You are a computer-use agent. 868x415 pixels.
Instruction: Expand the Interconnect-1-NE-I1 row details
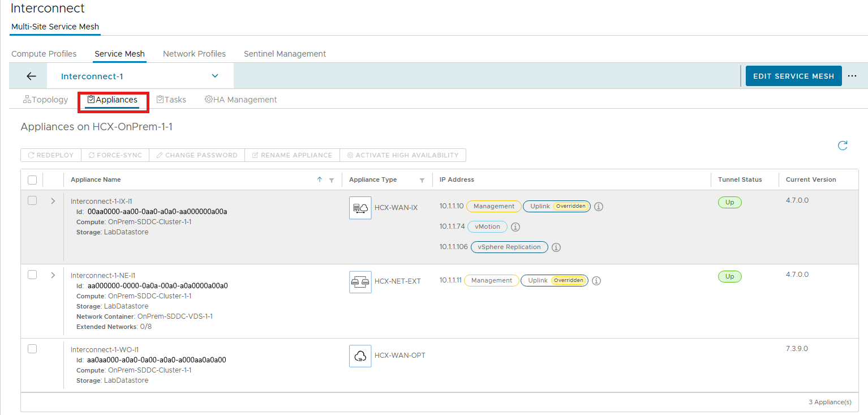coord(53,275)
